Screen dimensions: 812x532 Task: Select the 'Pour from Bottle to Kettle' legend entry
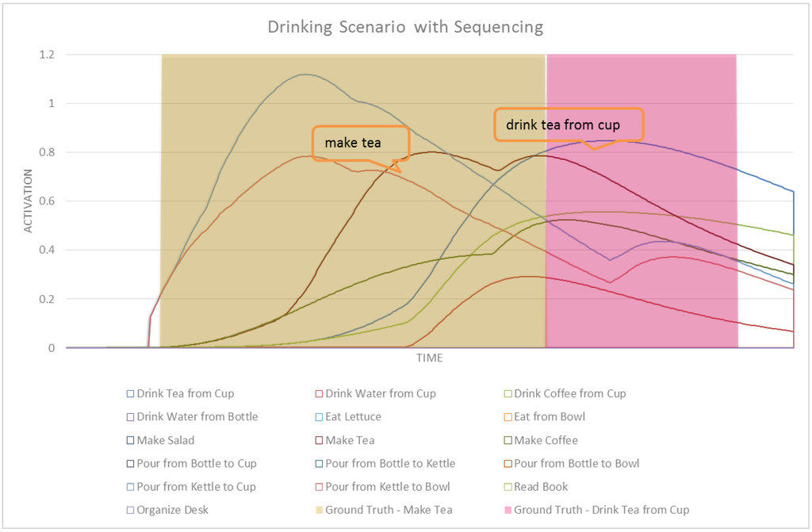(390, 463)
